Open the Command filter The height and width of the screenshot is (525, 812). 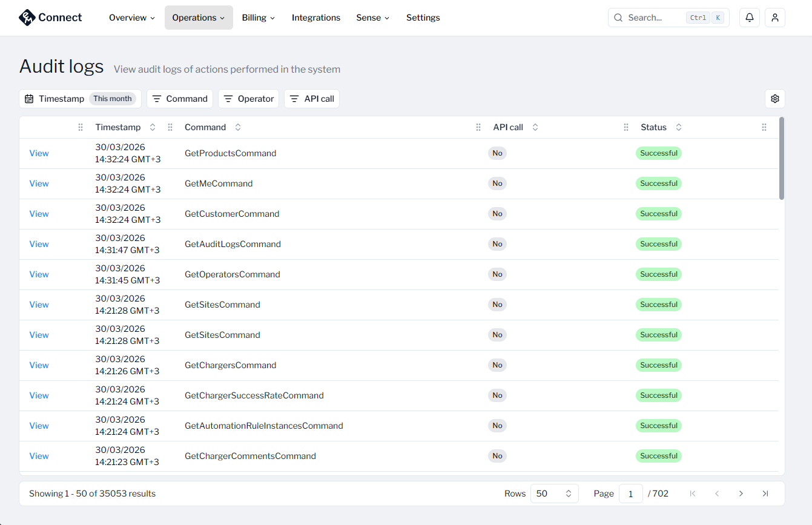coord(179,99)
